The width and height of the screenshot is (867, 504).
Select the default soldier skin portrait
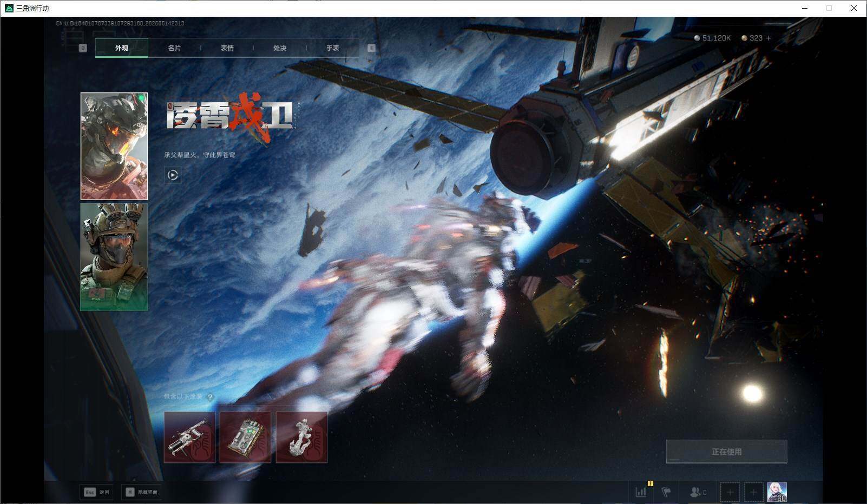point(114,257)
